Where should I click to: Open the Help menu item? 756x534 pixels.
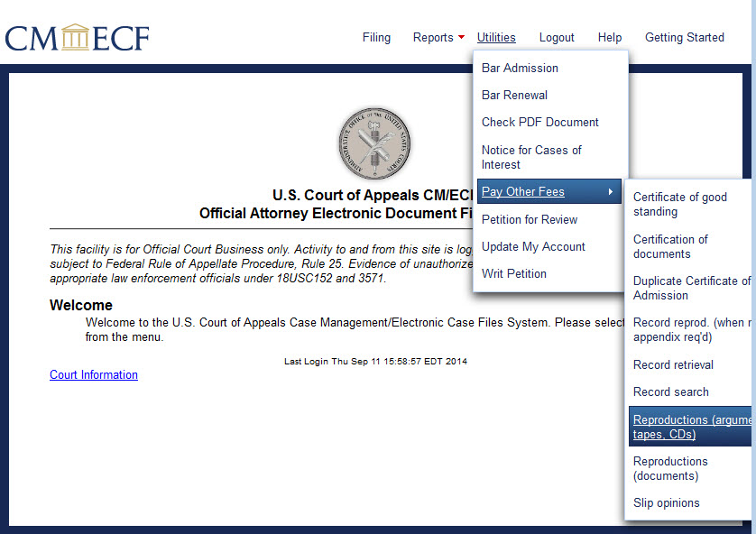point(610,38)
